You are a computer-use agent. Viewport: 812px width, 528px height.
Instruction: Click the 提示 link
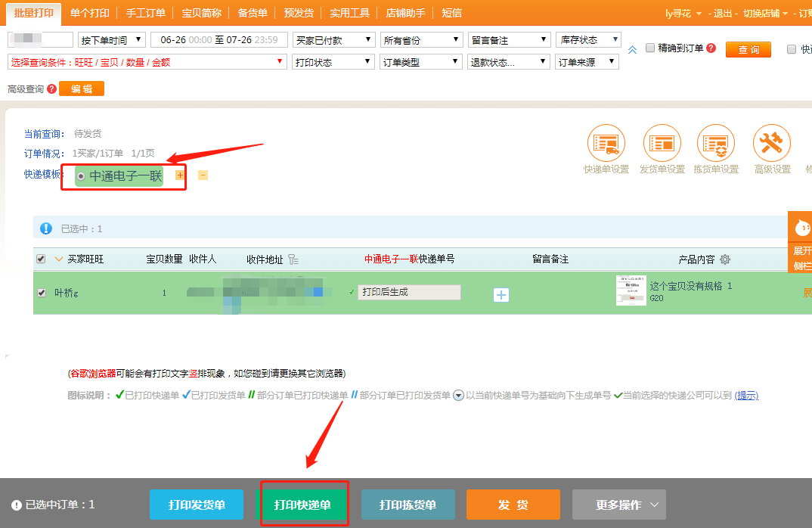point(746,396)
